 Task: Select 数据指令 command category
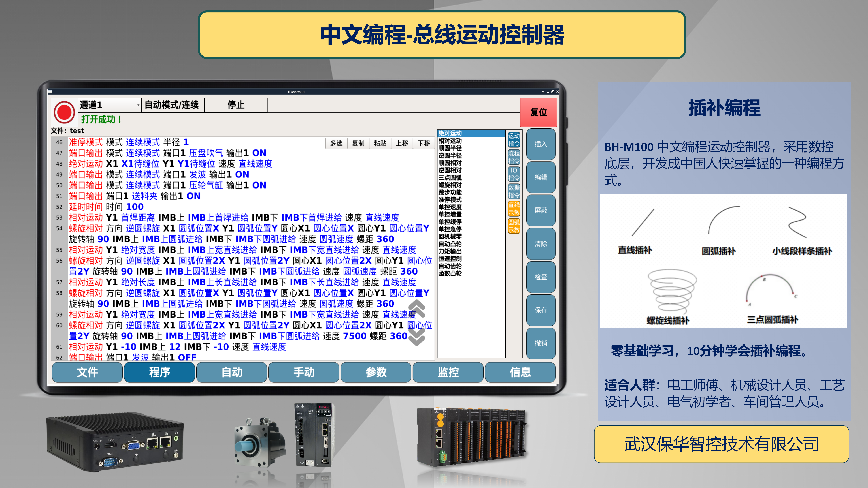click(514, 191)
